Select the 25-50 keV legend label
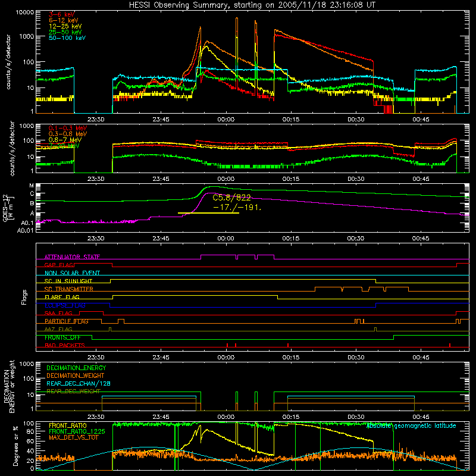 tap(65, 32)
